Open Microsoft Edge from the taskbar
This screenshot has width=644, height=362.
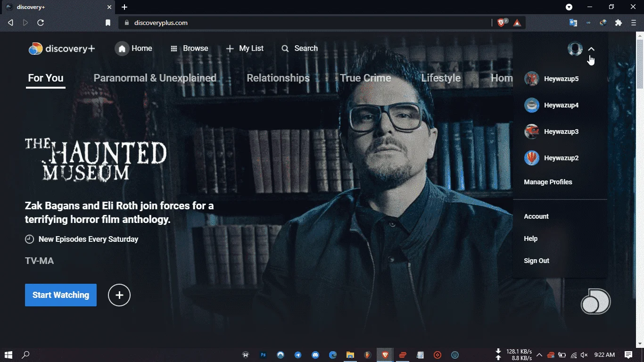click(333, 355)
